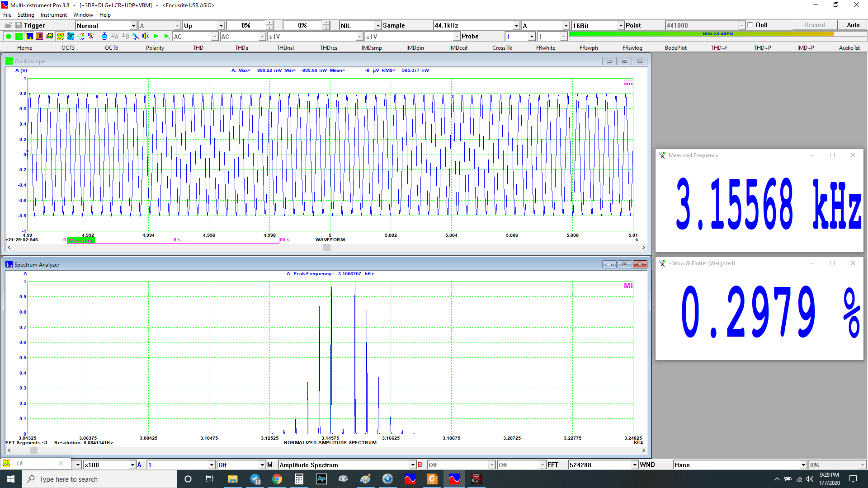Open Windows Start menu
The height and width of the screenshot is (488, 868).
click(11, 479)
